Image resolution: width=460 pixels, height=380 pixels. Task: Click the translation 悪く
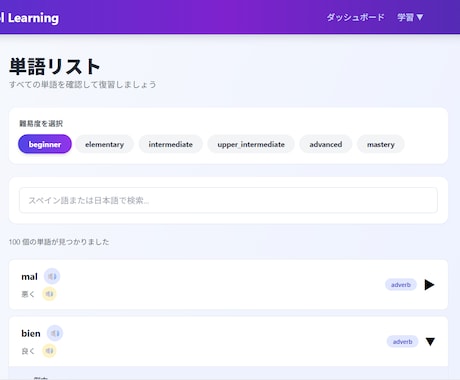coord(28,294)
